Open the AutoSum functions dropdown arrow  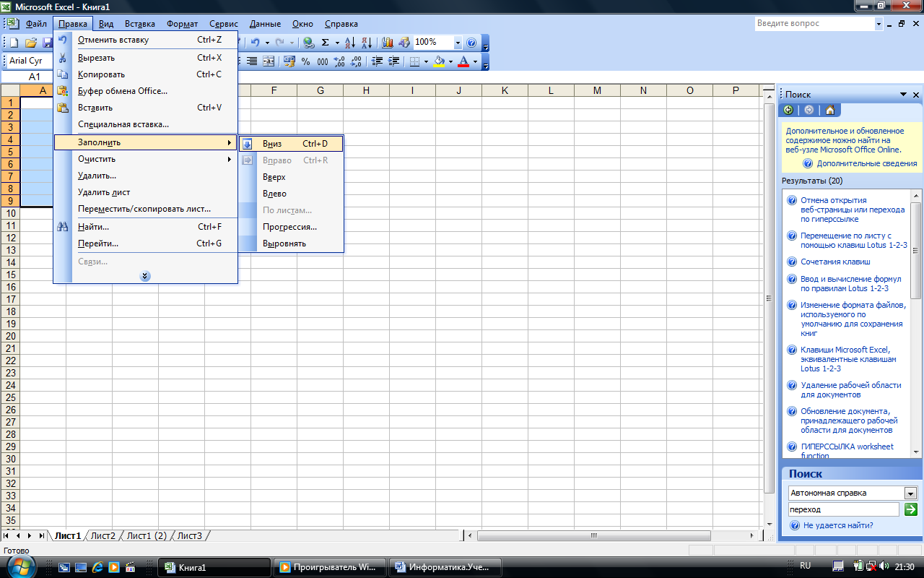pos(337,43)
